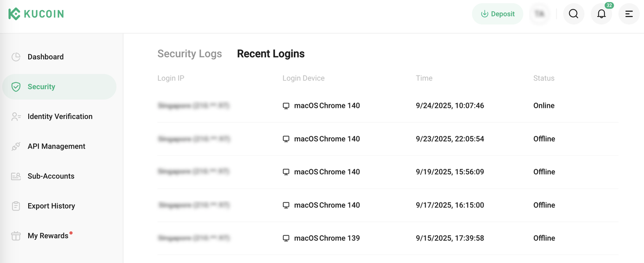Open the notifications bell icon
Screen dimensions: 644x263
pyautogui.click(x=601, y=14)
